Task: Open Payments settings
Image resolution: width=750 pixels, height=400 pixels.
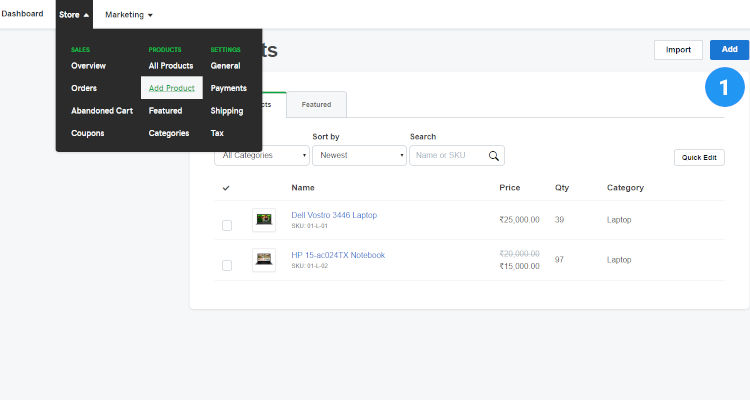Action: coord(229,89)
